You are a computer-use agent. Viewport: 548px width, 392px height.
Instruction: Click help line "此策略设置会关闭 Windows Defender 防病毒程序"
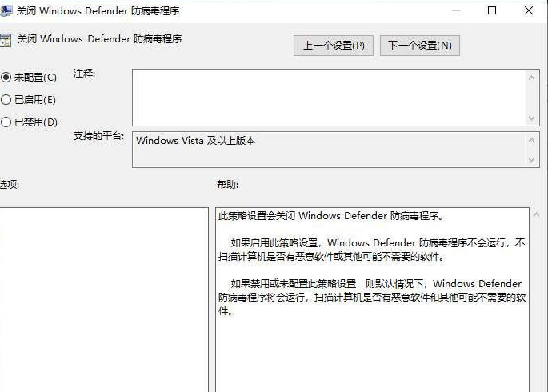click(331, 215)
